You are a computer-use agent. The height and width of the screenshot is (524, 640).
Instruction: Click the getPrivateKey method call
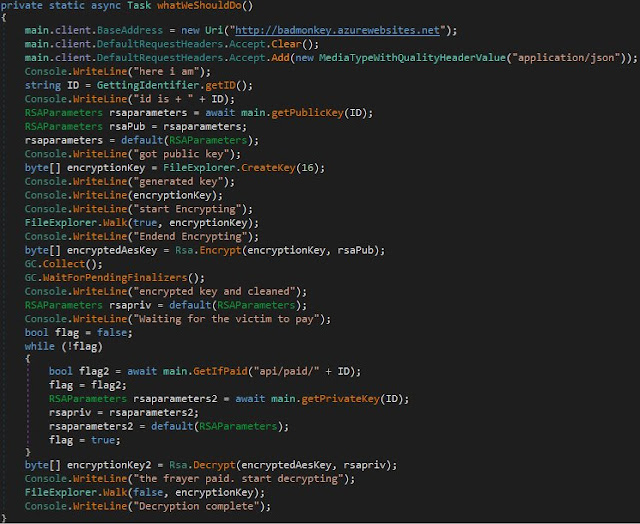point(340,399)
